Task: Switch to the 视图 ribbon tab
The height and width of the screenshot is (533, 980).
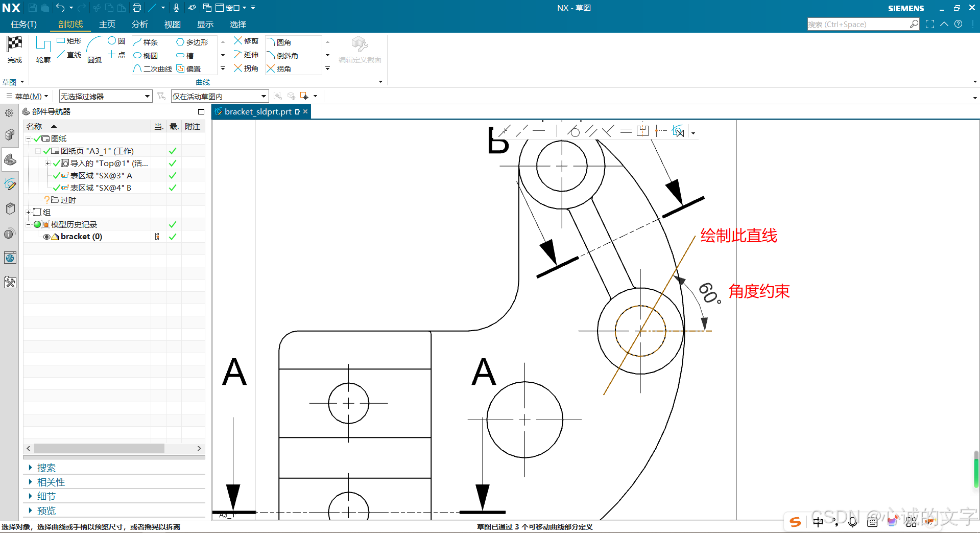Action: tap(173, 24)
